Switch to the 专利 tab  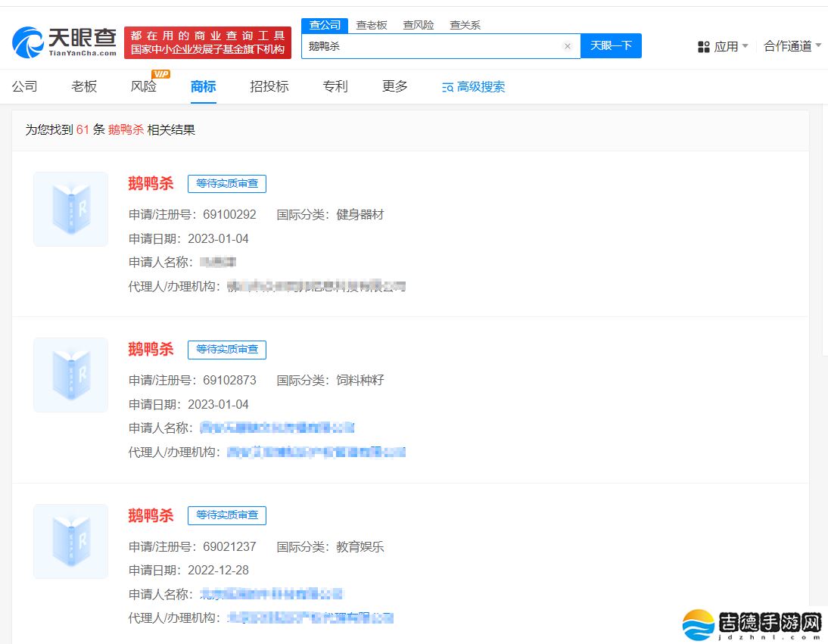point(335,86)
